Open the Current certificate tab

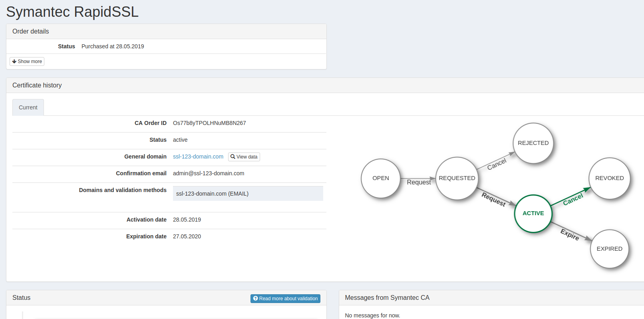pos(28,107)
